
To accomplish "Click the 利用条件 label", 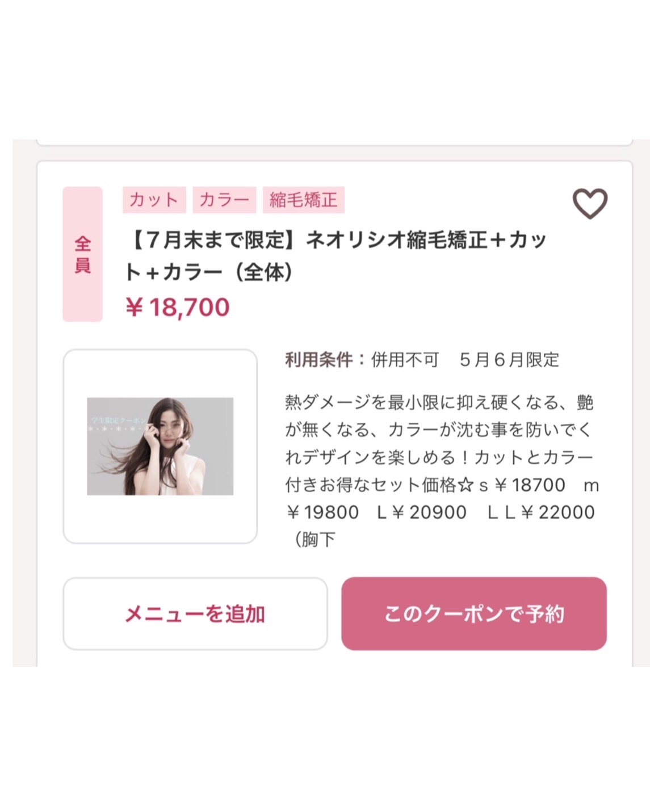I will tap(318, 360).
